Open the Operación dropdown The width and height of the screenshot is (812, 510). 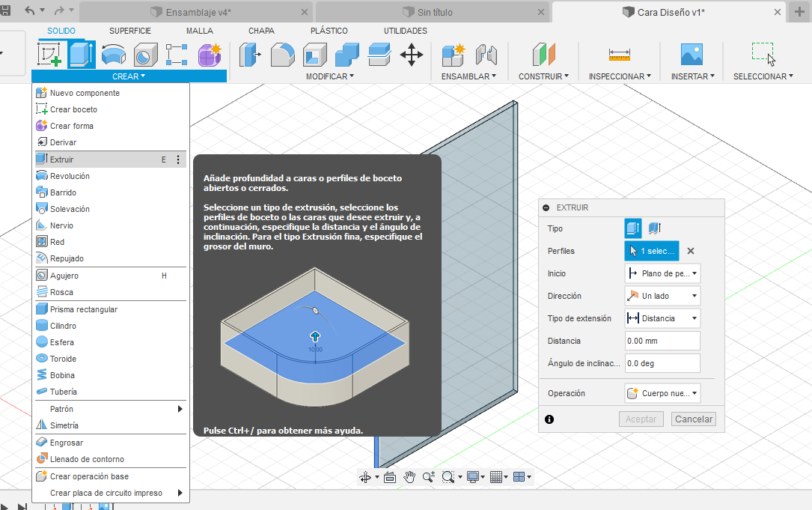662,393
